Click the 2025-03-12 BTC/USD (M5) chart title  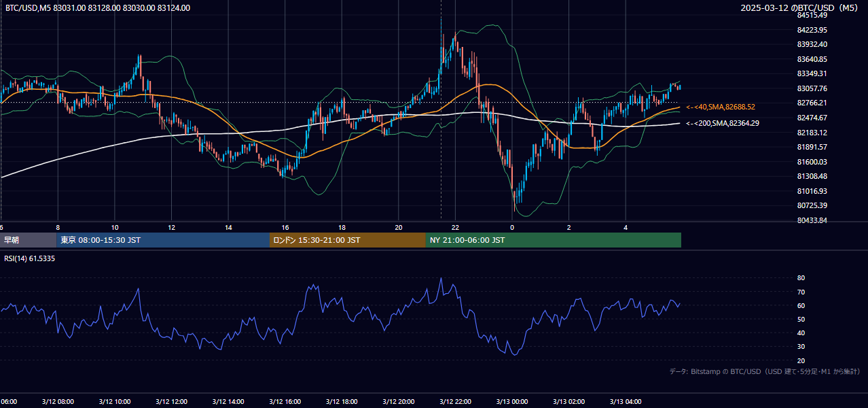[799, 8]
